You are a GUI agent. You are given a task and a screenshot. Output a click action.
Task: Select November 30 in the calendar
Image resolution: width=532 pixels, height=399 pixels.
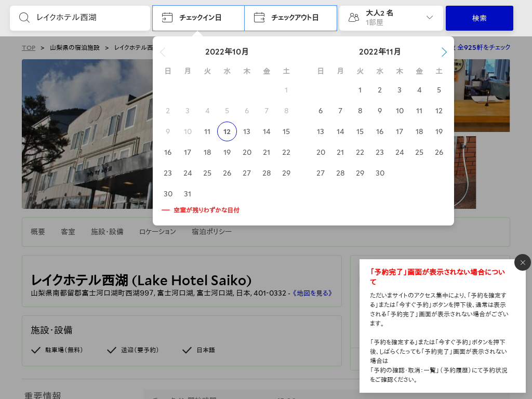click(x=380, y=173)
